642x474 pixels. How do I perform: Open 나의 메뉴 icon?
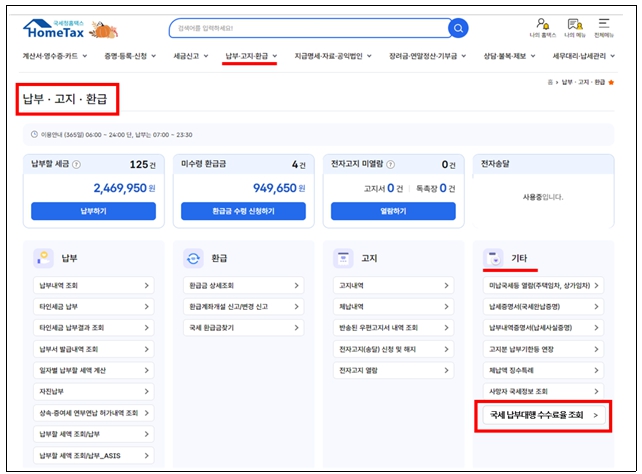tap(575, 25)
